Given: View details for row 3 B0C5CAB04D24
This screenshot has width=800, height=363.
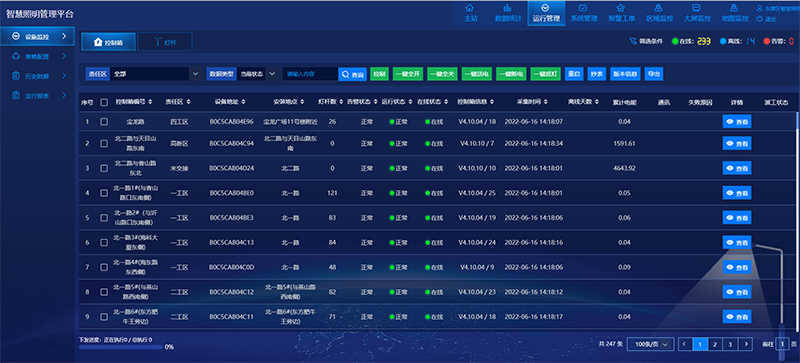Looking at the screenshot, I should point(737,168).
